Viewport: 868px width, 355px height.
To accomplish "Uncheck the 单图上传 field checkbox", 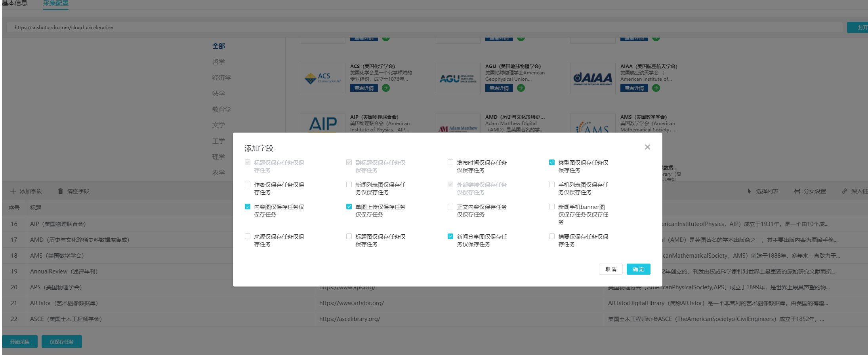I will coord(349,207).
